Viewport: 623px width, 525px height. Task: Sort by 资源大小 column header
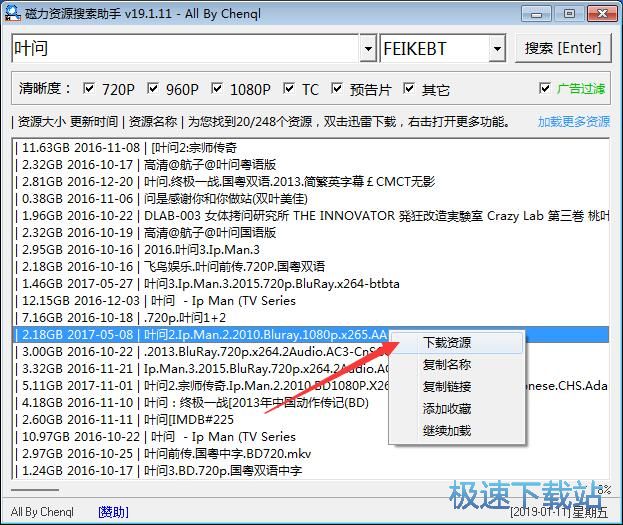point(41,122)
